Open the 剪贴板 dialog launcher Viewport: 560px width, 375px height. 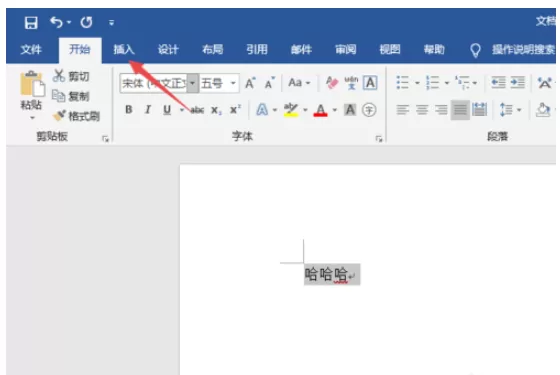pos(105,139)
